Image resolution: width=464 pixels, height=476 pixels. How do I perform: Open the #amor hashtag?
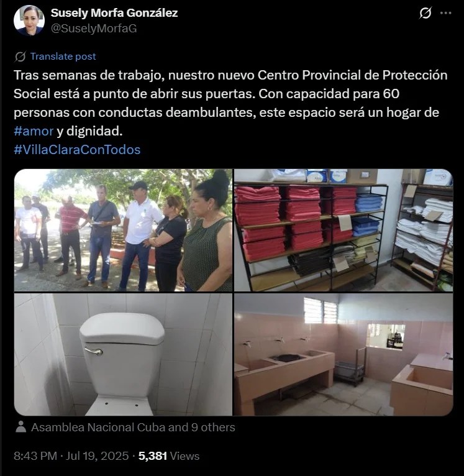34,131
